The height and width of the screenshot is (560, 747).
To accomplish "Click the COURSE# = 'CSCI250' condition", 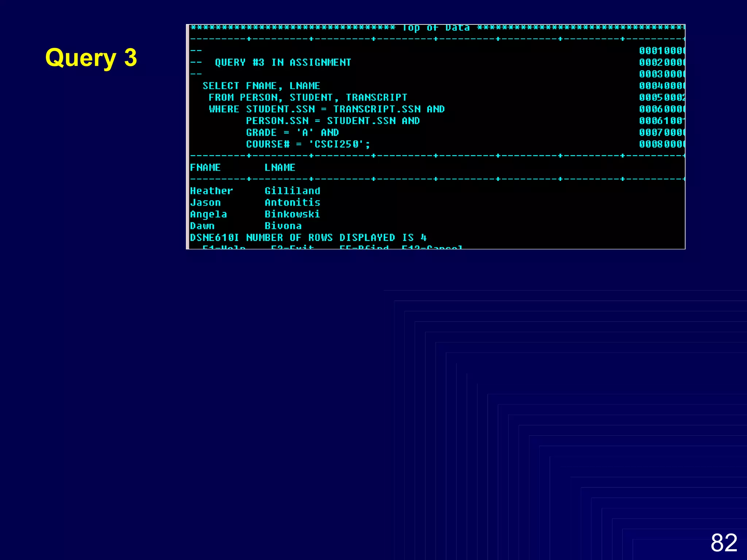I will [x=308, y=144].
